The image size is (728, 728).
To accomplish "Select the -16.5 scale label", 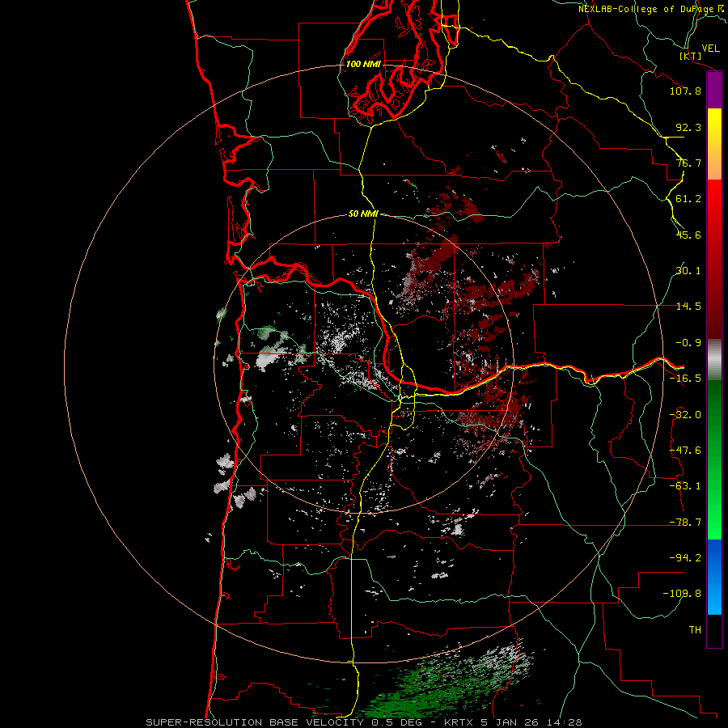I will [685, 379].
